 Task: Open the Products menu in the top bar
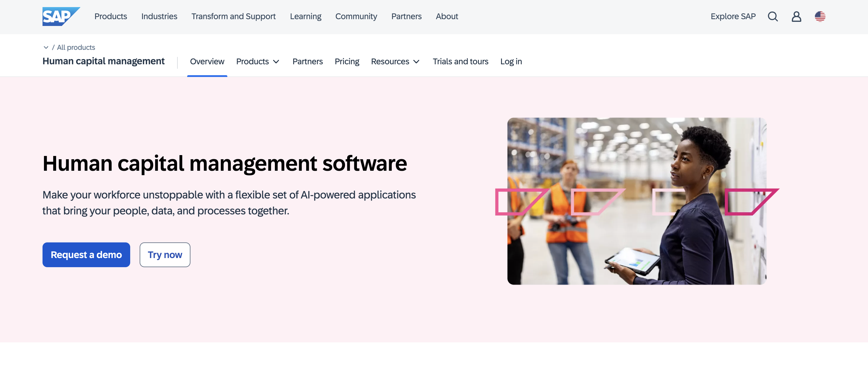(110, 16)
